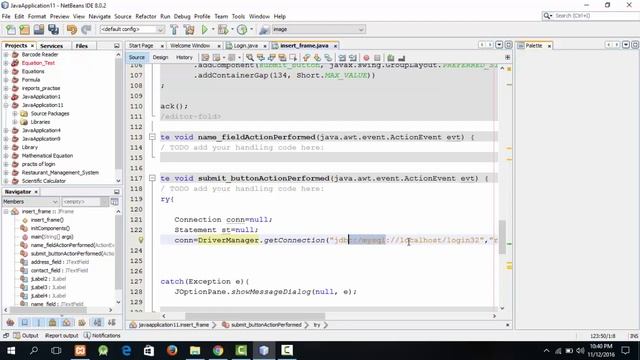
Task: Click the lightbulb hint icon on line 123
Action: 140,240
